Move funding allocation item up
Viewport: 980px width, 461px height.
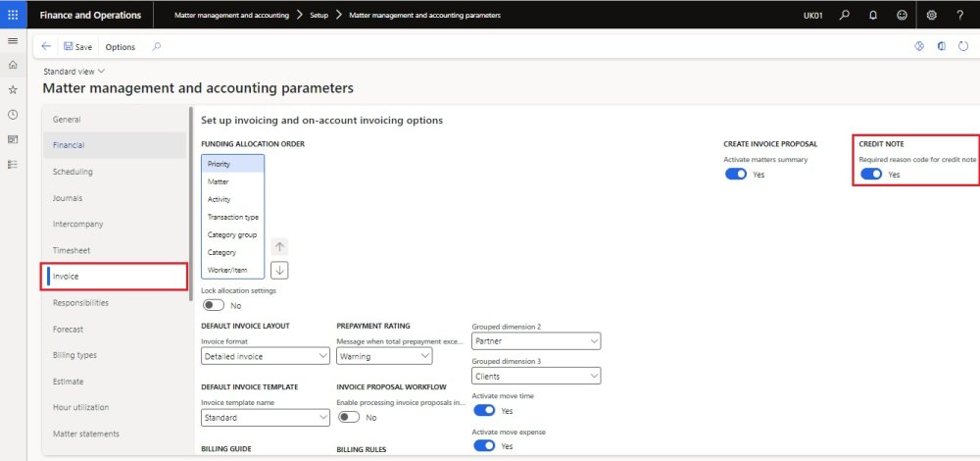point(279,246)
